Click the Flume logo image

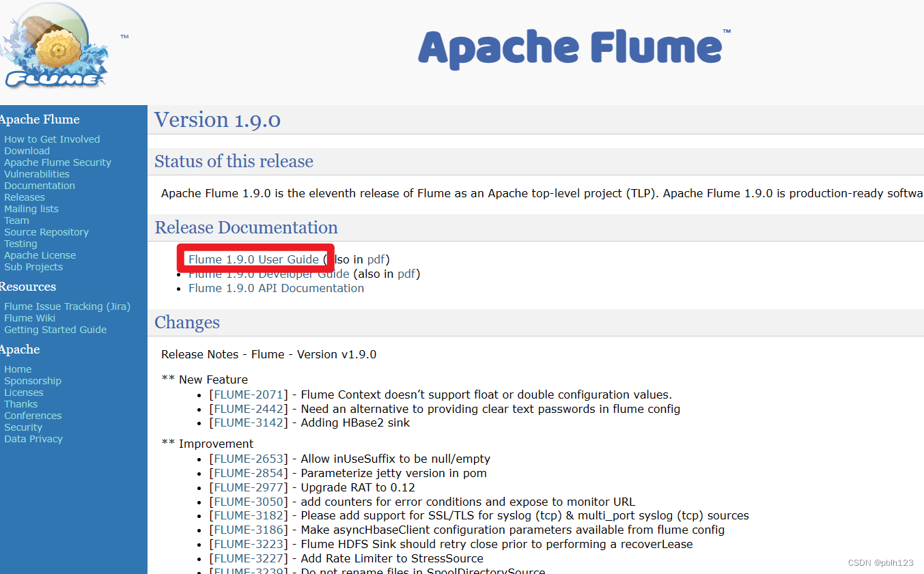click(x=55, y=47)
